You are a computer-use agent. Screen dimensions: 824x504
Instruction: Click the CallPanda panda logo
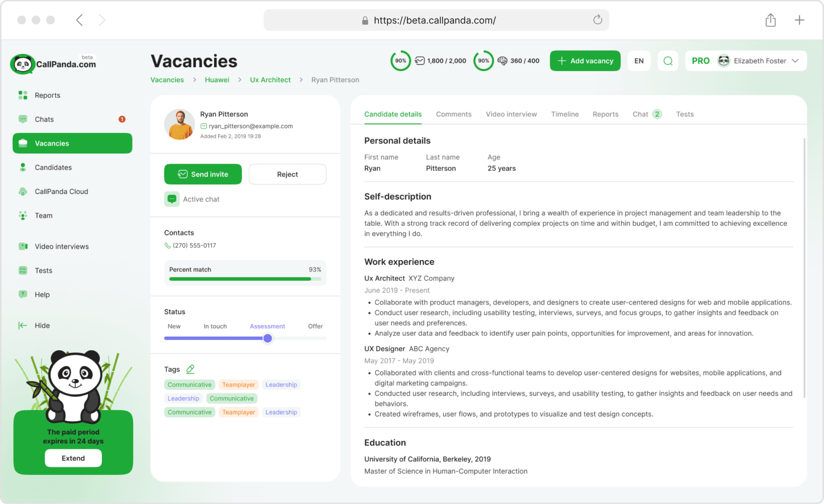(x=23, y=64)
